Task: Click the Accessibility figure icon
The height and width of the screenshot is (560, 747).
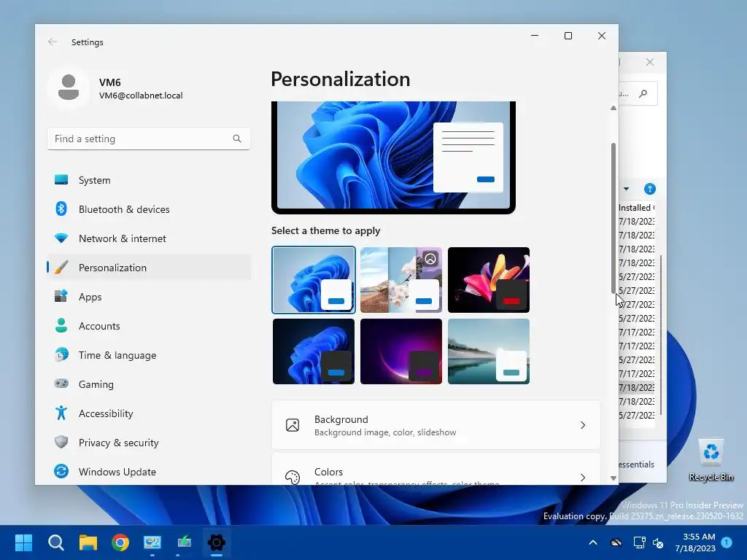Action: (x=61, y=413)
